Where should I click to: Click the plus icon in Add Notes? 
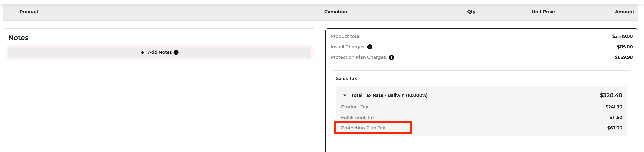143,52
